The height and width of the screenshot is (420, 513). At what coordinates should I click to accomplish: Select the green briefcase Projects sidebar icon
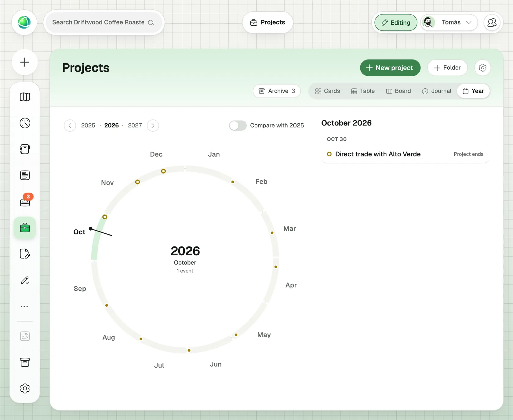[x=25, y=228]
